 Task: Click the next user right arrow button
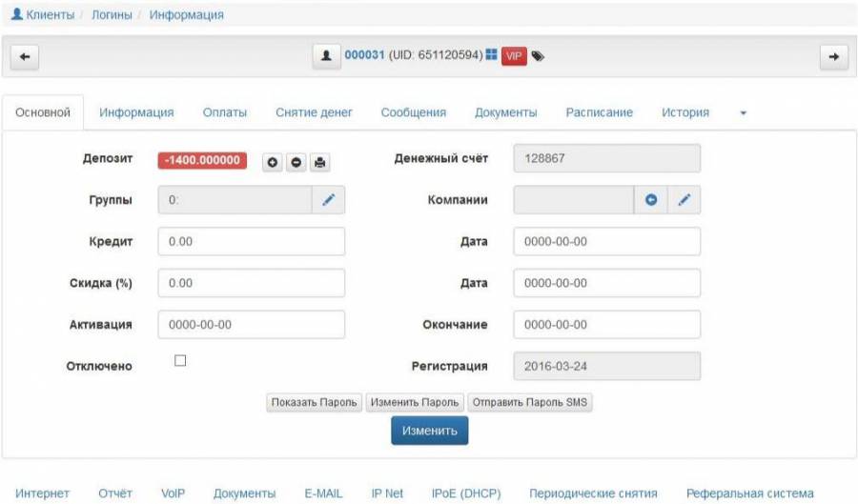(x=833, y=57)
